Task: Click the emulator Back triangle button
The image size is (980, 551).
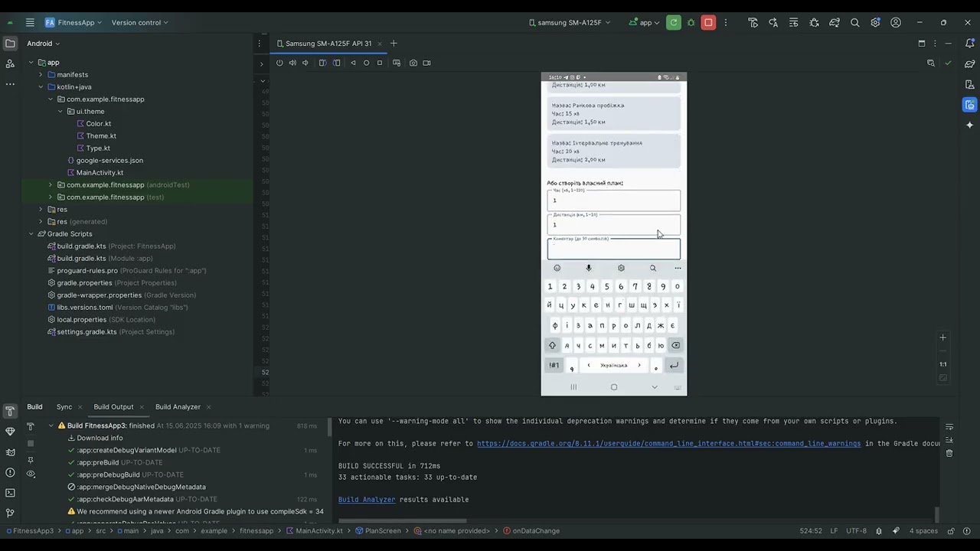Action: point(353,63)
